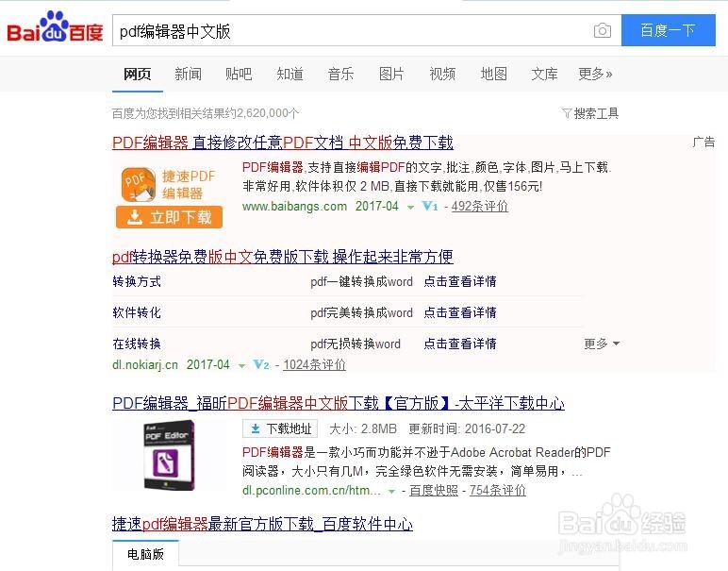Open 点击查看详情 for pdf完美转换成word

pyautogui.click(x=460, y=312)
